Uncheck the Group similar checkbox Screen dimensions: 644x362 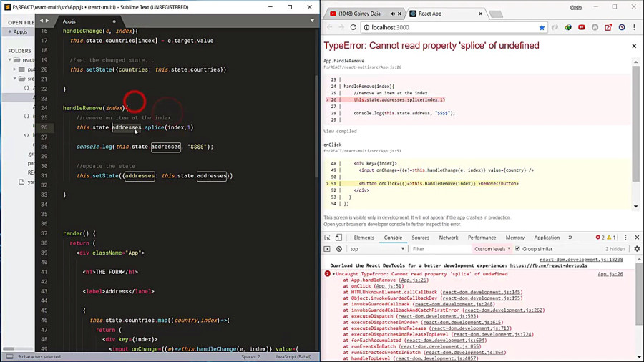pyautogui.click(x=517, y=249)
